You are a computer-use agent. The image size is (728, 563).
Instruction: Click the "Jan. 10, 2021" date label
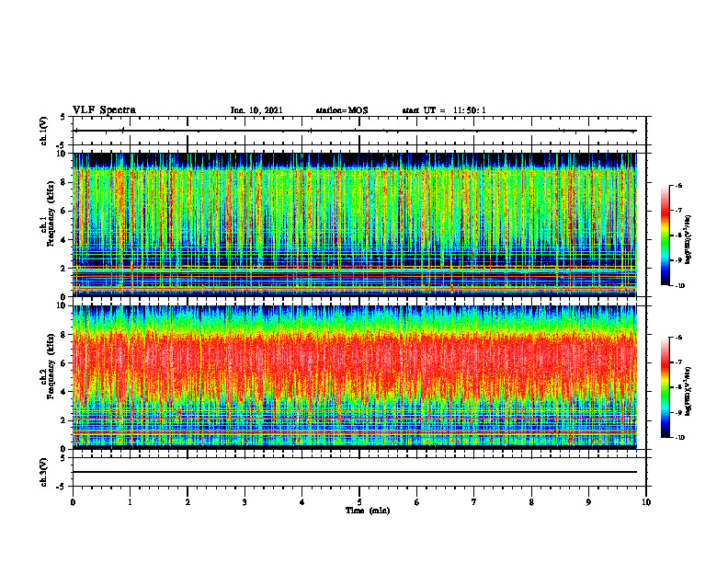coord(256,110)
